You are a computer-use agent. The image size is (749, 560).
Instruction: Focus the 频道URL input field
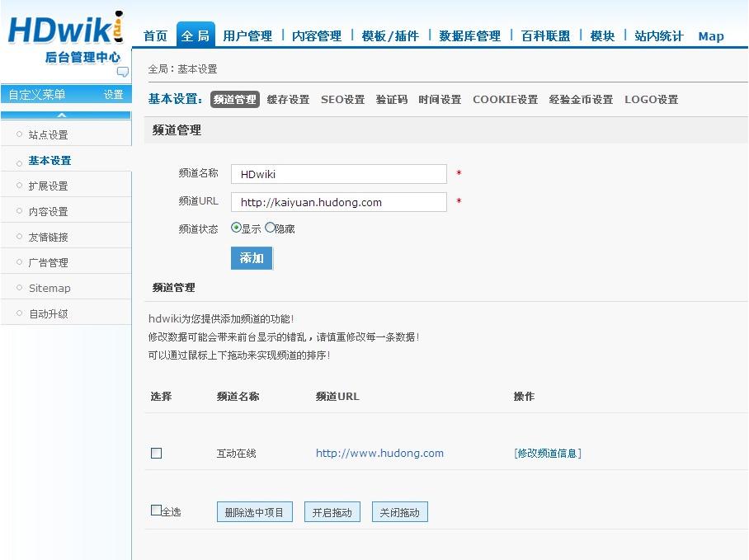tap(339, 202)
